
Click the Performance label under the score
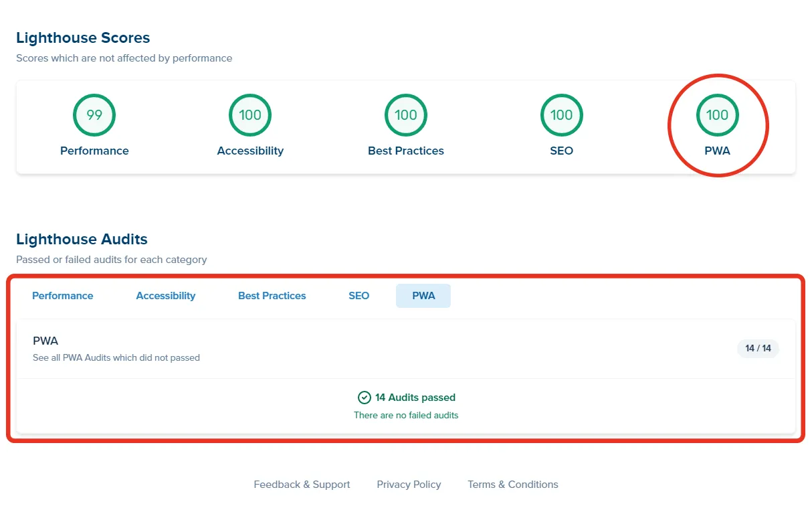click(94, 151)
